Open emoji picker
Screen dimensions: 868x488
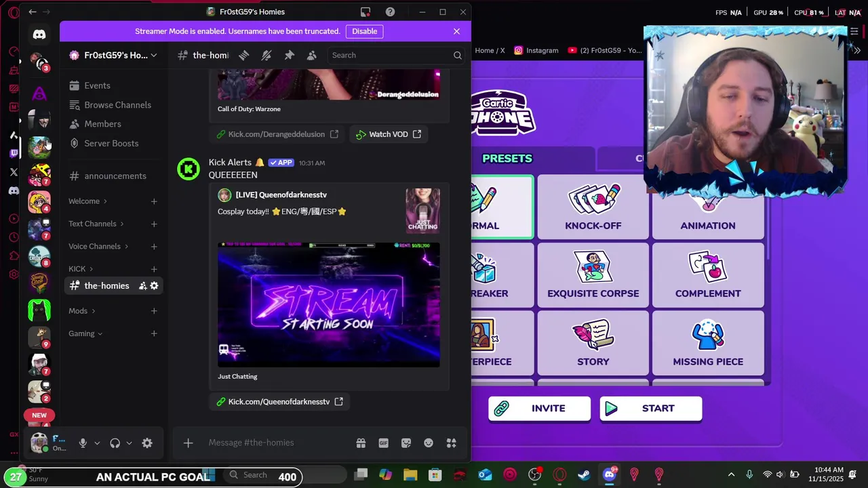point(429,443)
